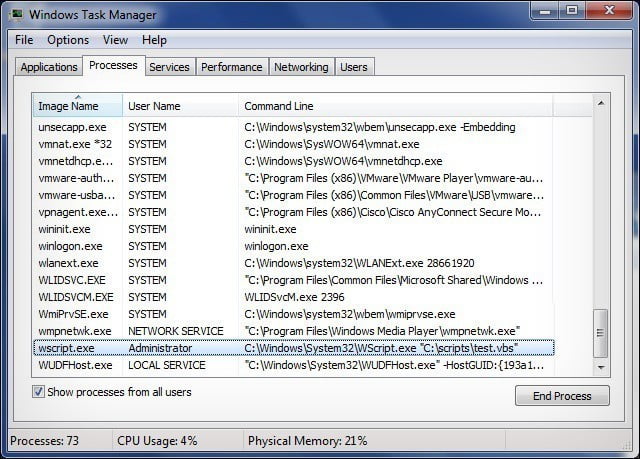This screenshot has height=459, width=640.
Task: Select the vmnat.exe *32 process
Action: click(x=293, y=144)
